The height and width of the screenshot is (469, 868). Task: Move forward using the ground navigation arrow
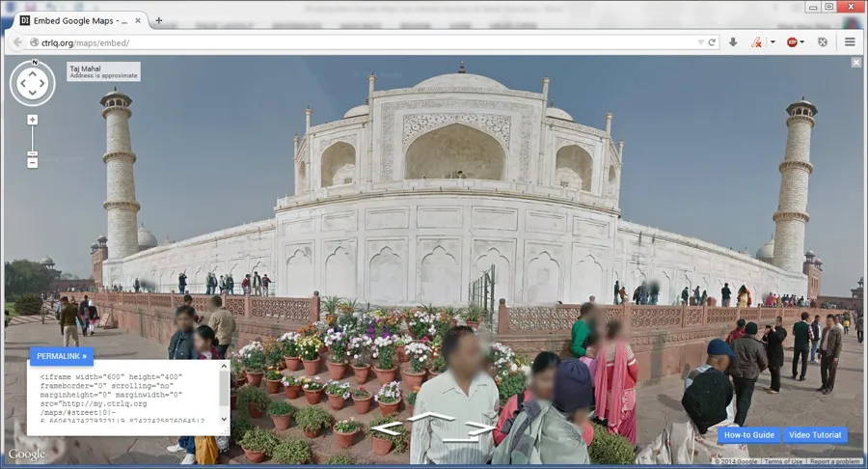pyautogui.click(x=431, y=417)
